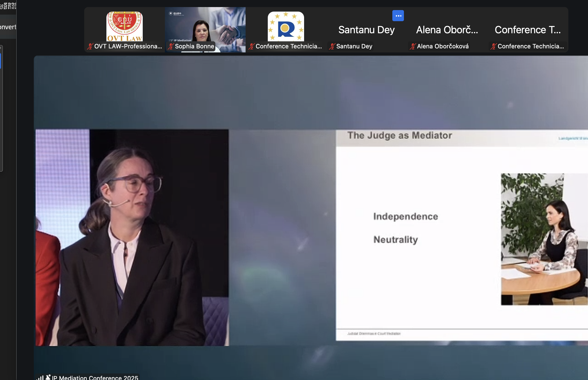Click the pin icon before IP Mediation Conference 2025

point(48,377)
